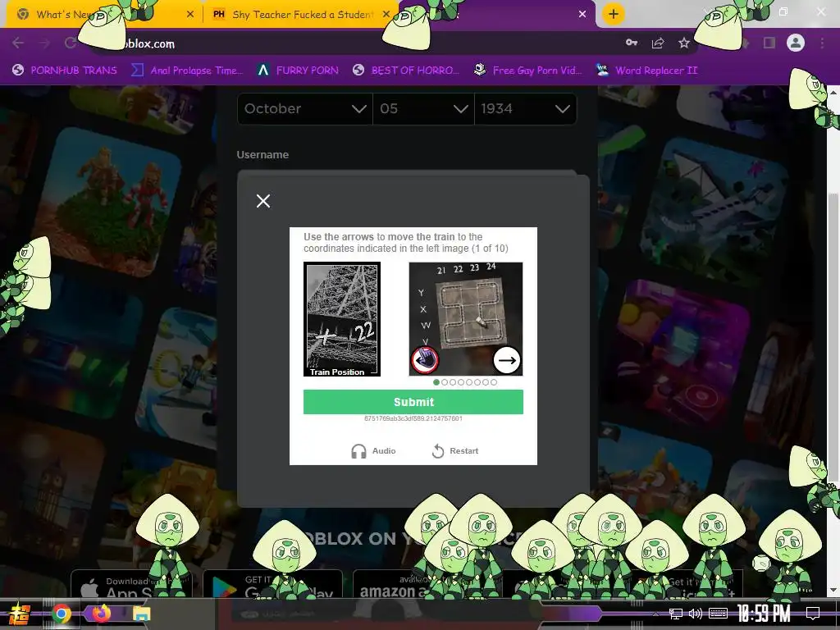Click the page vertical scrollbar
840x630 pixels.
point(833,337)
